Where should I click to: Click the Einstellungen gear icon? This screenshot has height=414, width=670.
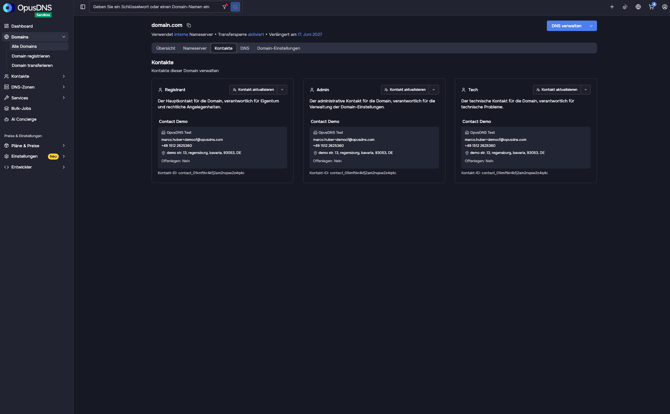pyautogui.click(x=6, y=156)
